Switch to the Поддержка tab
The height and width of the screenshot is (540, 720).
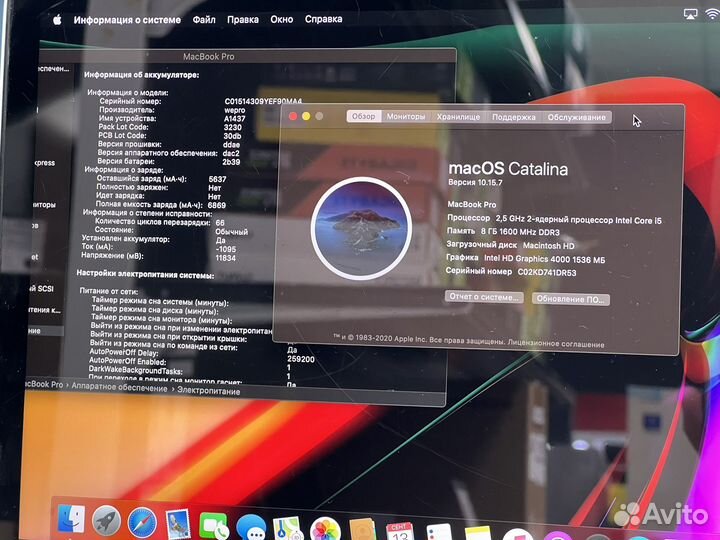[514, 117]
